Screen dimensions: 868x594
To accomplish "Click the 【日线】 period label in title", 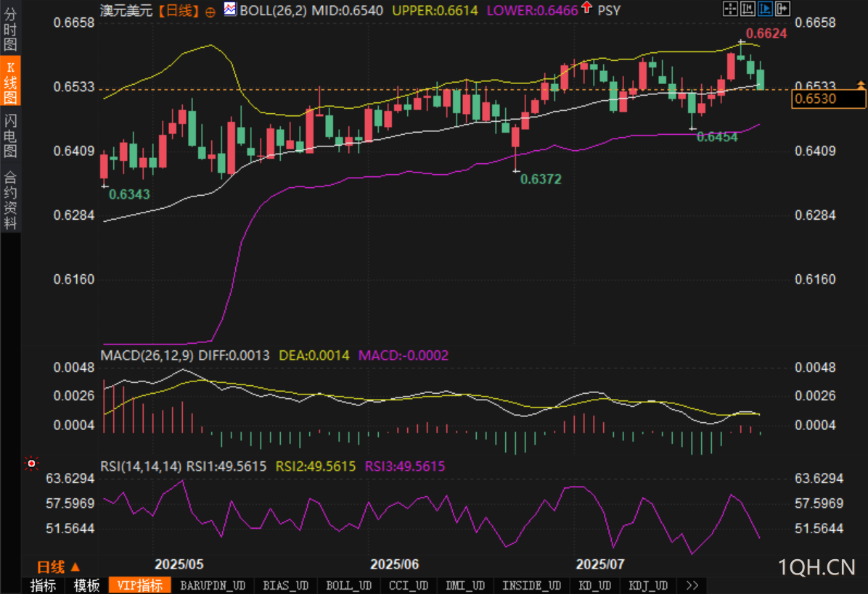I will (x=178, y=10).
